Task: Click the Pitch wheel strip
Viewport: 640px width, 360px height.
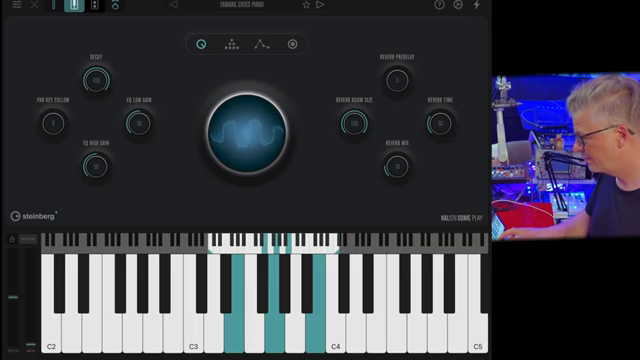Action: click(x=13, y=298)
